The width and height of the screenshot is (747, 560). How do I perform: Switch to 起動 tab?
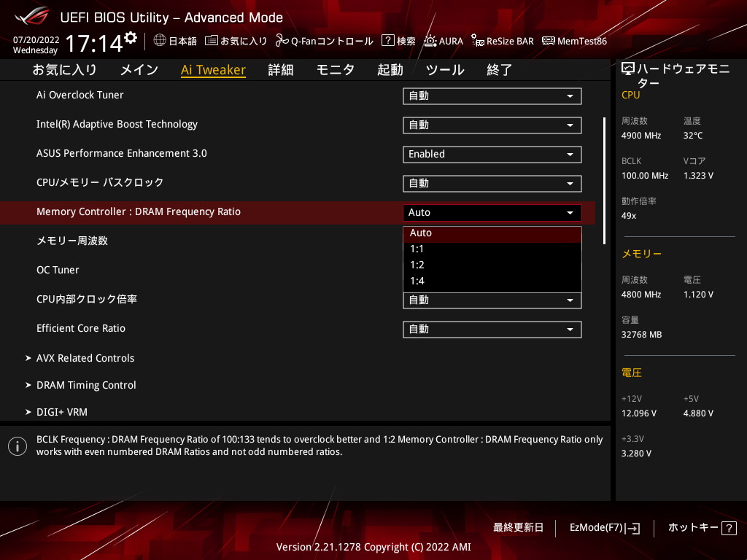point(390,70)
